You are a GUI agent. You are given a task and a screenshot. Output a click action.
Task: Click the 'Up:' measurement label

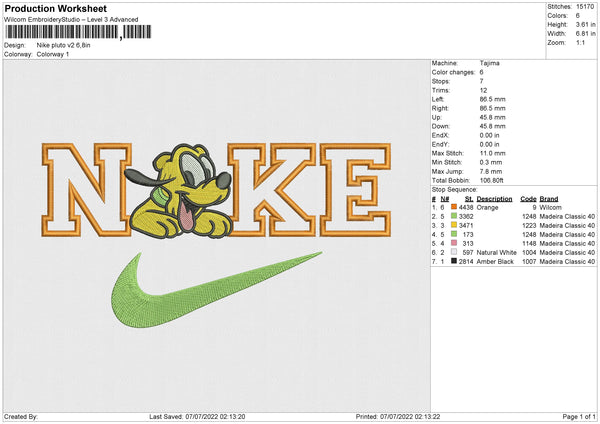click(437, 117)
